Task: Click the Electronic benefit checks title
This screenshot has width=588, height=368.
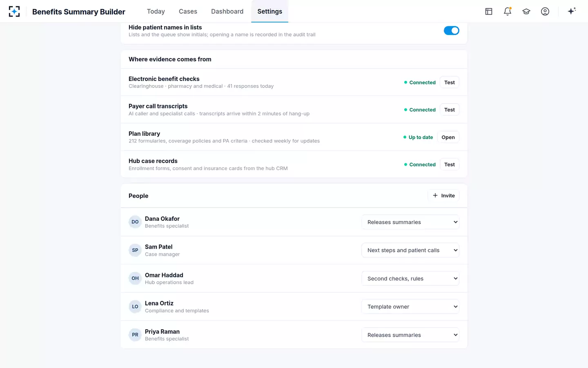Action: [x=164, y=79]
